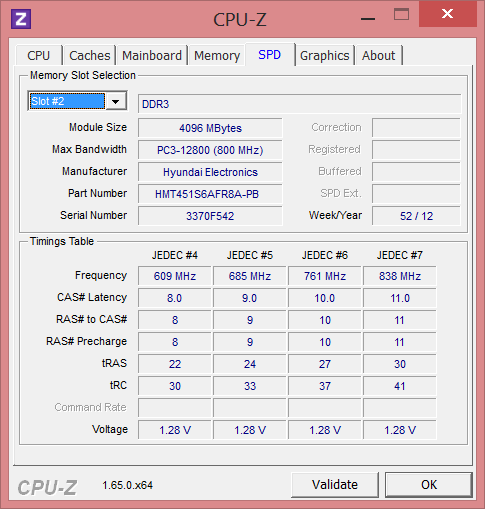Click the empty Buffered field
The image size is (485, 509).
click(x=416, y=172)
